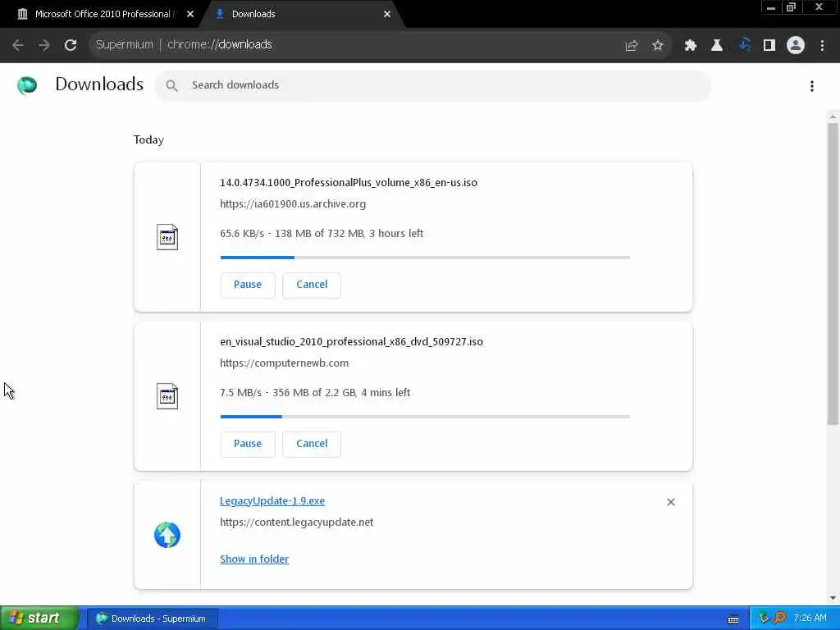The image size is (840, 630).
Task: Click the page vertical scrollbar thumb
Action: tap(833, 273)
